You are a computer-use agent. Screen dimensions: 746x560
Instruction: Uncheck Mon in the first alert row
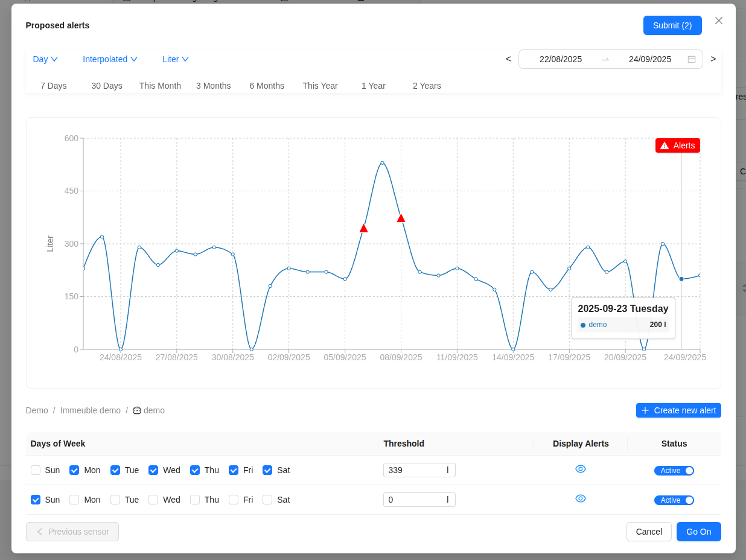pos(74,470)
